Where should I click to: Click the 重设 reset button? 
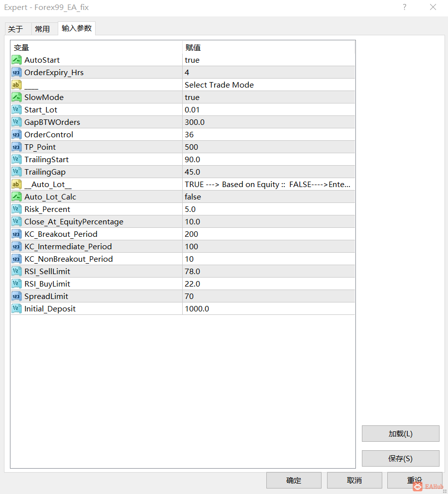(415, 481)
